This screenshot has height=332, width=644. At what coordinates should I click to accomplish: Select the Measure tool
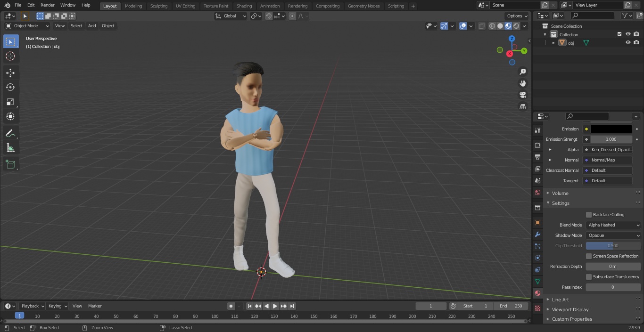click(x=10, y=148)
